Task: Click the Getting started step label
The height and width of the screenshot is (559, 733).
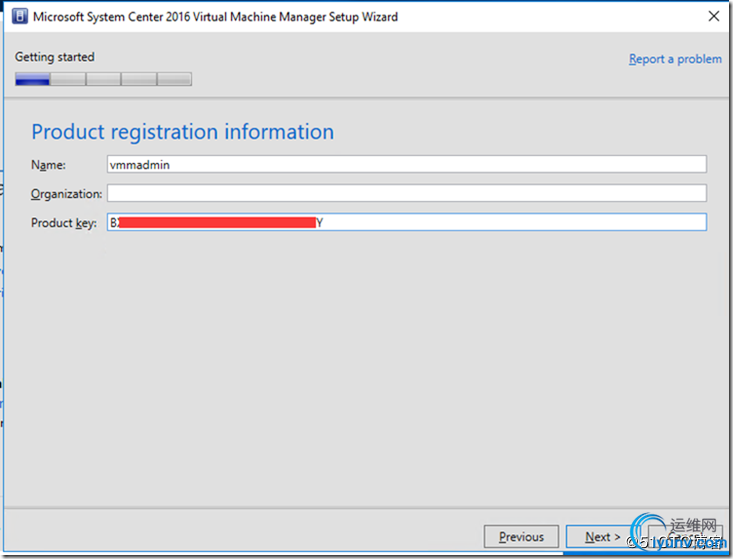Action: click(54, 58)
